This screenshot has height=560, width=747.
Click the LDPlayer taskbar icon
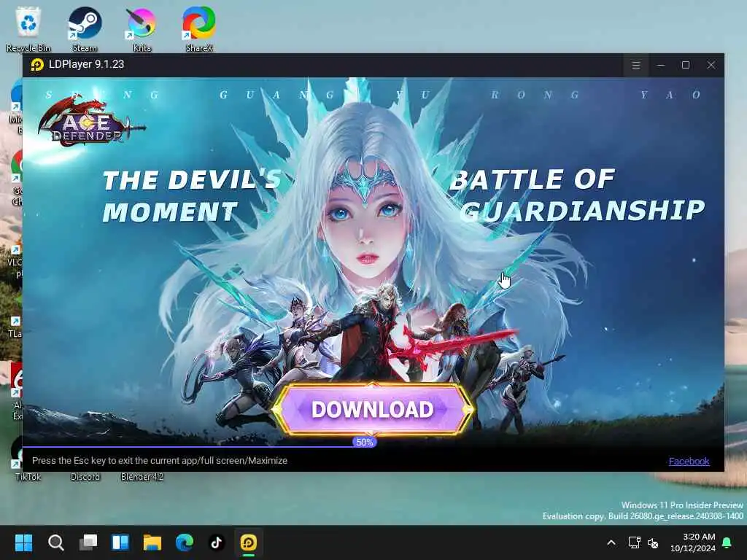(249, 542)
